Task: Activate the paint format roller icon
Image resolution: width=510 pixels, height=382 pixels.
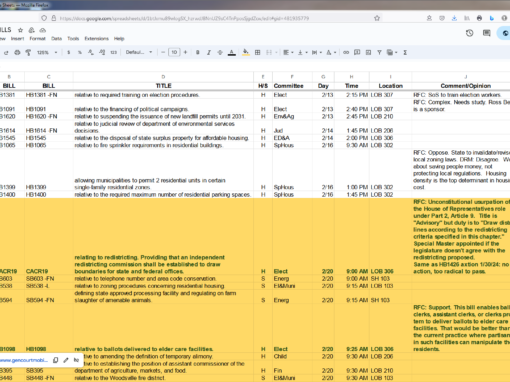Action: click(28, 53)
